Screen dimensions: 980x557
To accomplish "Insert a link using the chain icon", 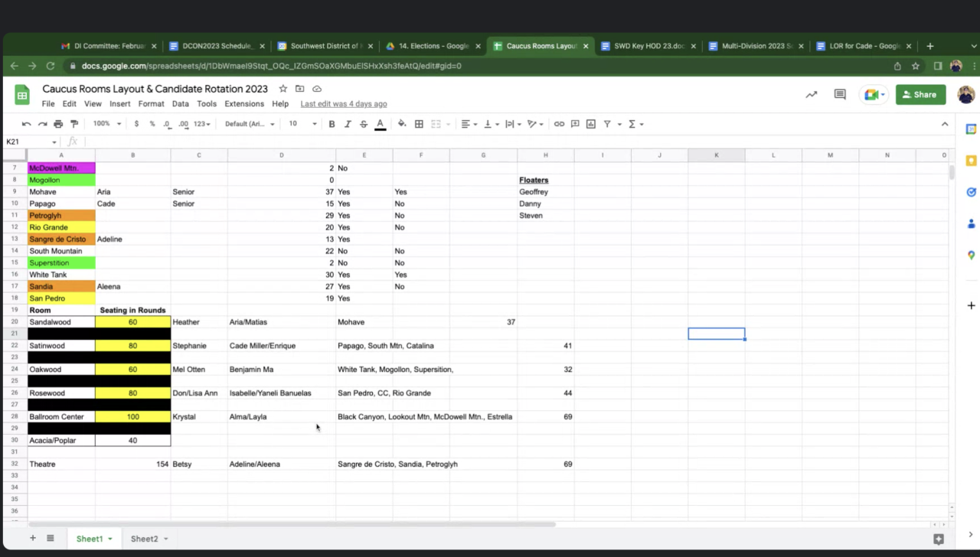I will [x=559, y=124].
